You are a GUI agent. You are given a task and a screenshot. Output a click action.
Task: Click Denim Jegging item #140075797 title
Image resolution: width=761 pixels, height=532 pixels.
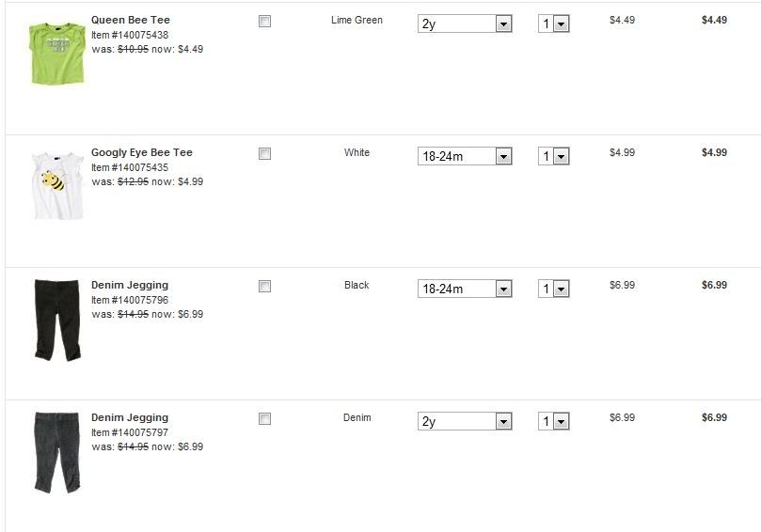point(130,417)
